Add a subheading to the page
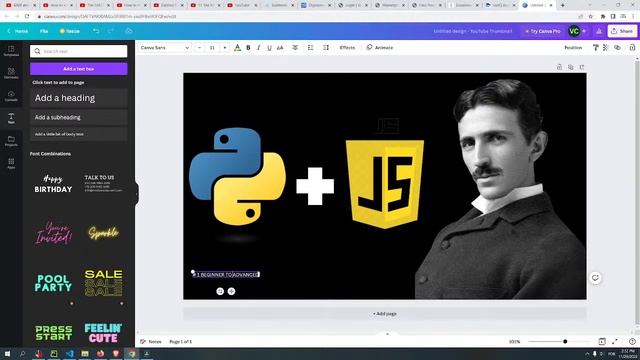Image resolution: width=640 pixels, height=360 pixels. [x=79, y=118]
